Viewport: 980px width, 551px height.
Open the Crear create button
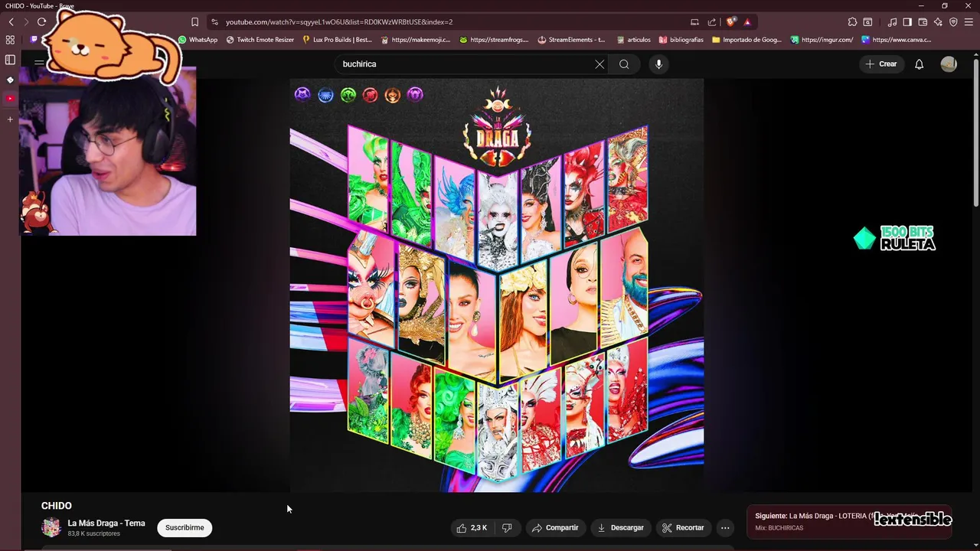881,64
